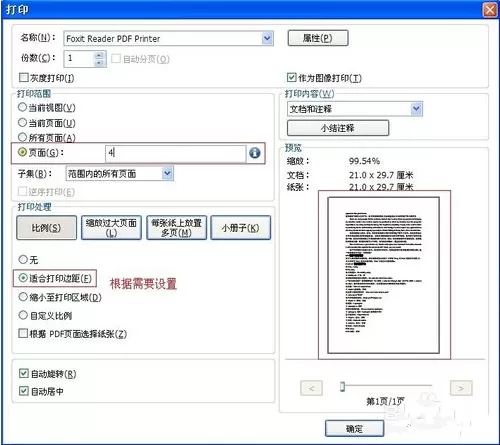The height and width of the screenshot is (445, 500).
Task: Select the 无 scaling radio option
Action: click(23, 259)
